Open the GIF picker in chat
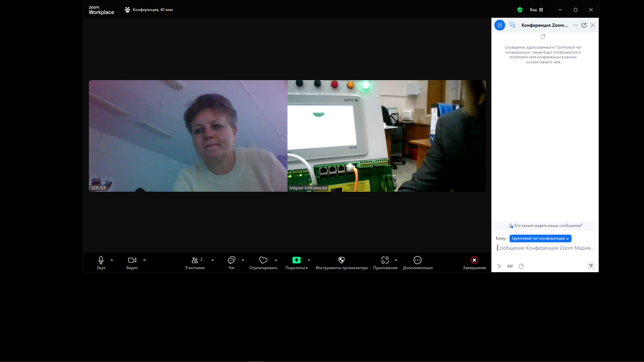The height and width of the screenshot is (362, 644). tap(510, 266)
